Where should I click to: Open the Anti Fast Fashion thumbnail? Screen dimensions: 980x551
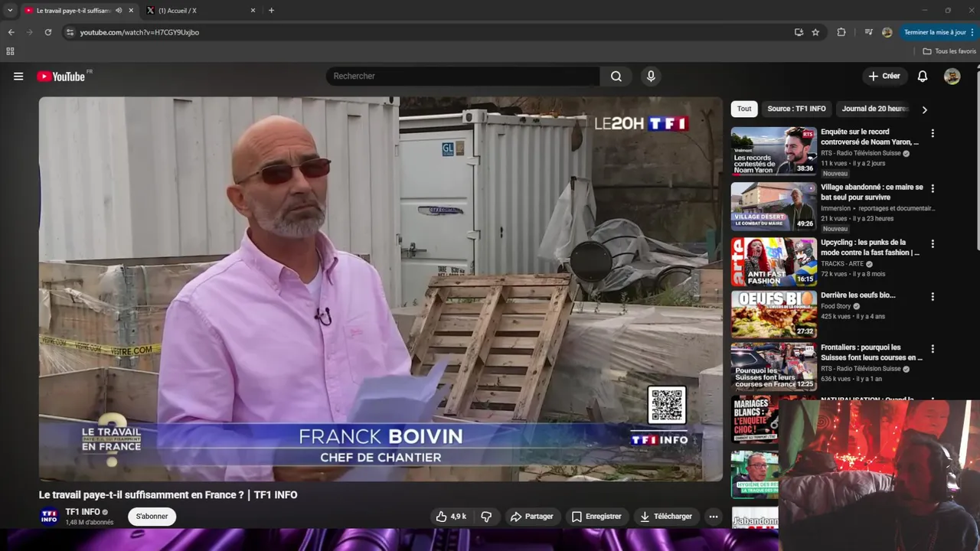point(773,262)
